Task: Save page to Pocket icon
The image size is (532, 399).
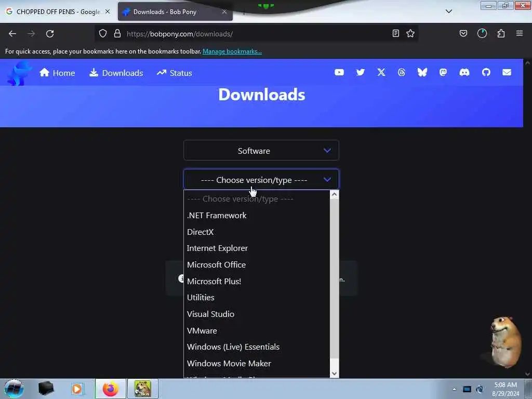Action: click(x=463, y=33)
